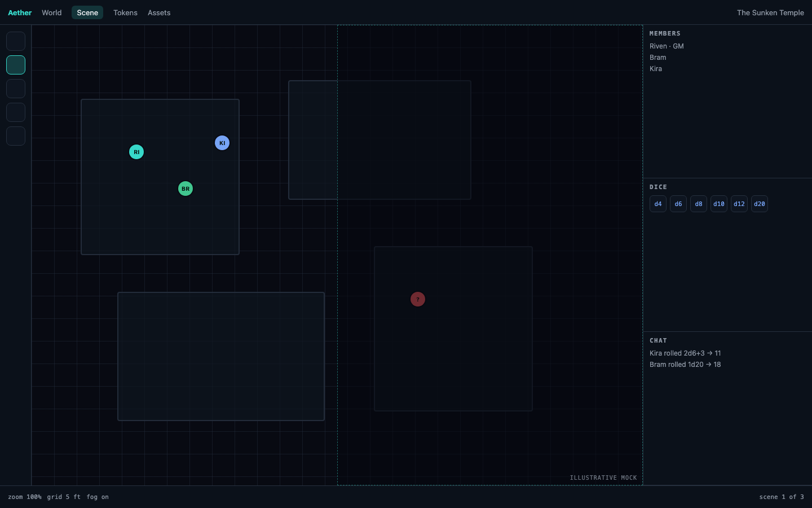Click the MEMBERS panel header

point(665,33)
